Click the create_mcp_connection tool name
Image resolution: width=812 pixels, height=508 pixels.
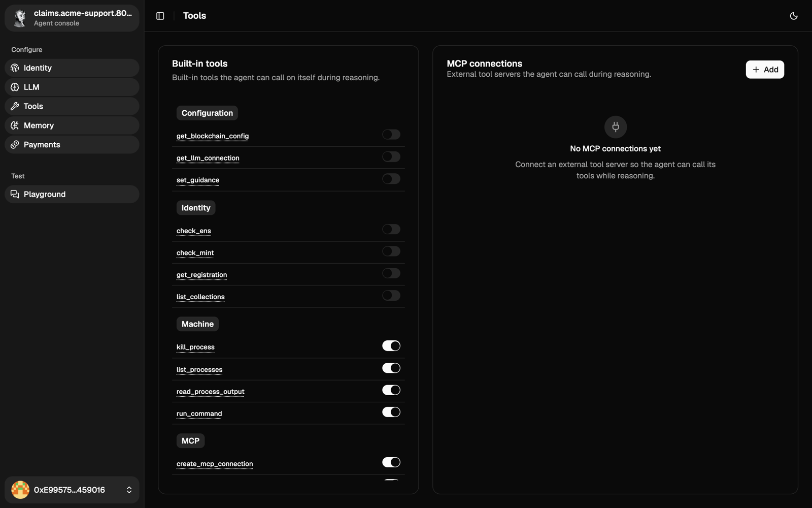coord(215,464)
